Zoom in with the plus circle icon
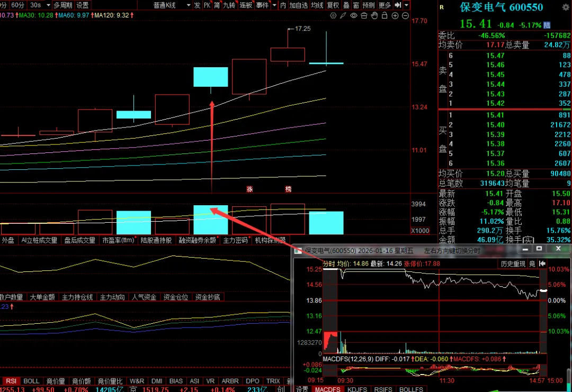The image size is (572, 392). coord(395,16)
